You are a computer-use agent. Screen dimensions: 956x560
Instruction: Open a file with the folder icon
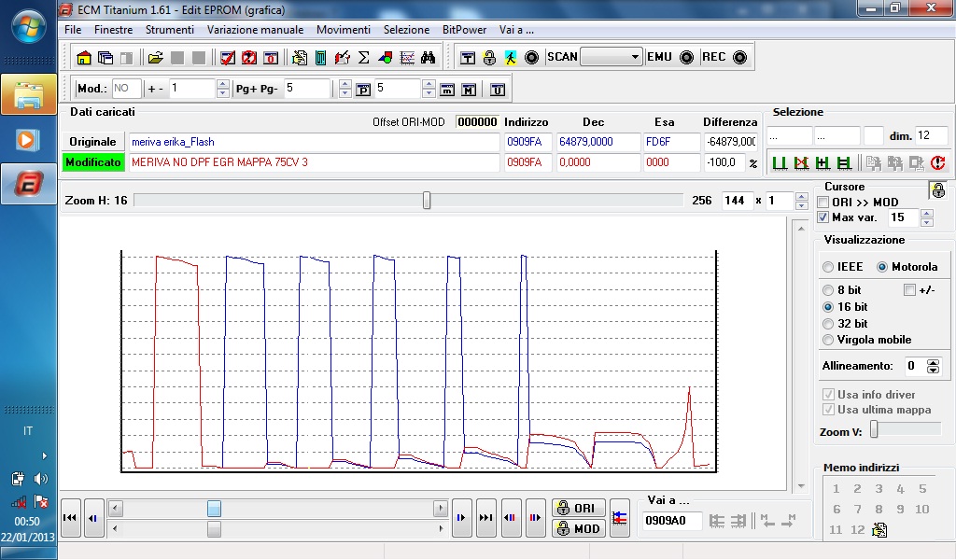point(156,57)
